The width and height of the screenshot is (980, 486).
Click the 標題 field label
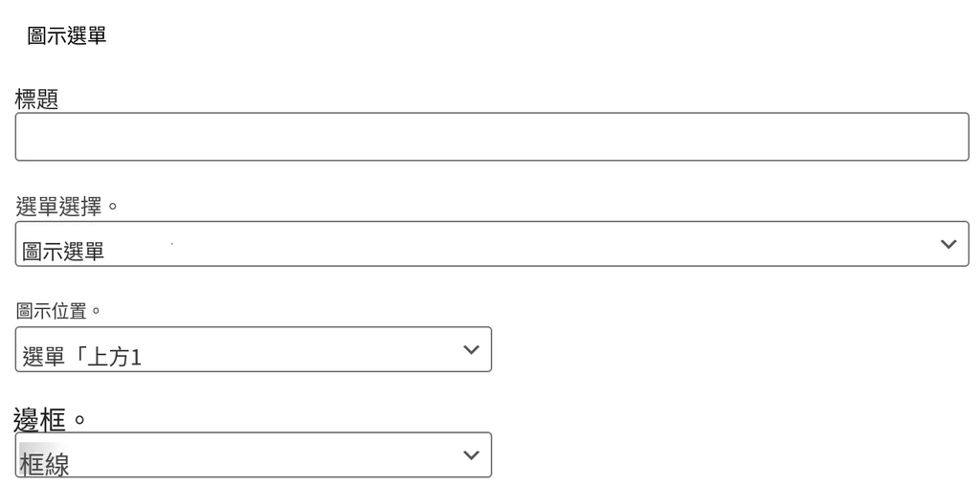pyautogui.click(x=37, y=99)
